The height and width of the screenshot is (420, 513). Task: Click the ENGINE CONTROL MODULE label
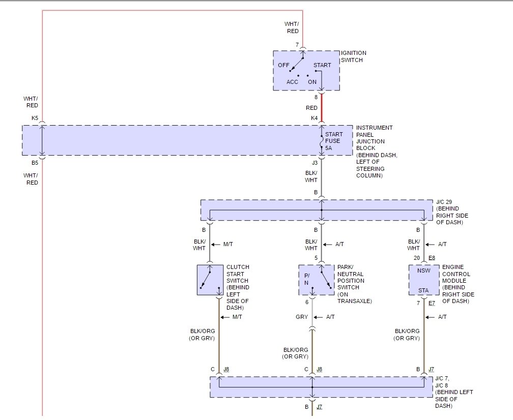pos(458,284)
